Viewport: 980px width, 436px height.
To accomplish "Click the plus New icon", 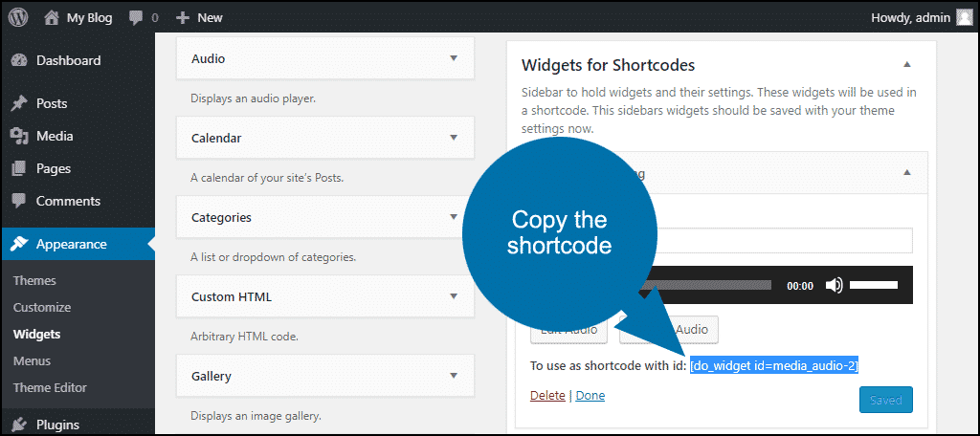I will pyautogui.click(x=183, y=18).
